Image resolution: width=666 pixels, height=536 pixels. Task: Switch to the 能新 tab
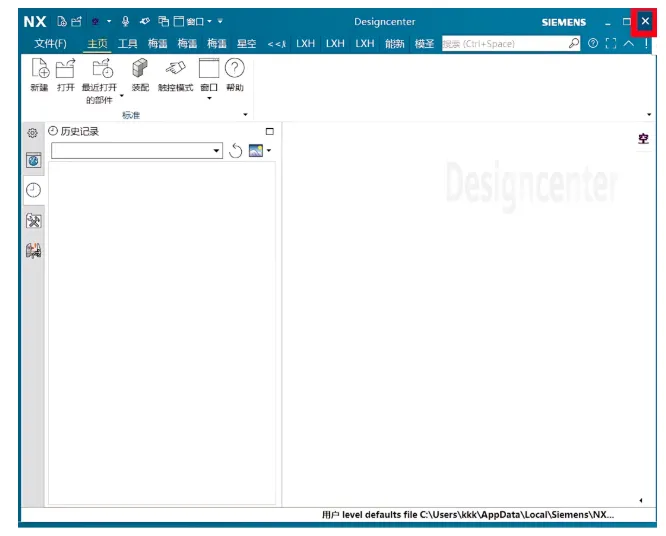395,44
